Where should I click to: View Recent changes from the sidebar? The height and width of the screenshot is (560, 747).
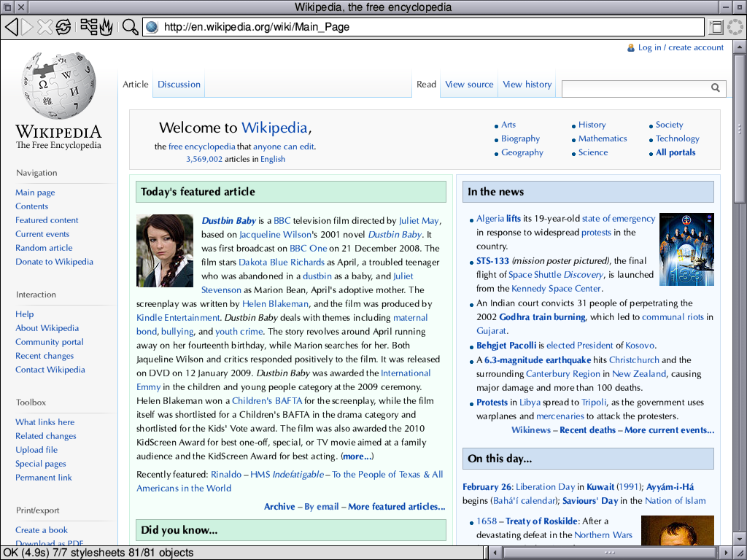click(x=44, y=356)
